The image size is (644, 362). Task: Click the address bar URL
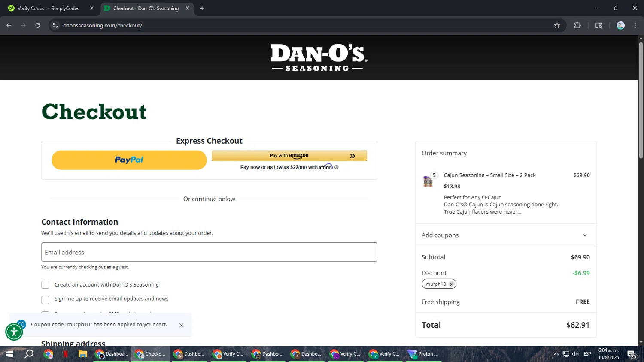(103, 25)
